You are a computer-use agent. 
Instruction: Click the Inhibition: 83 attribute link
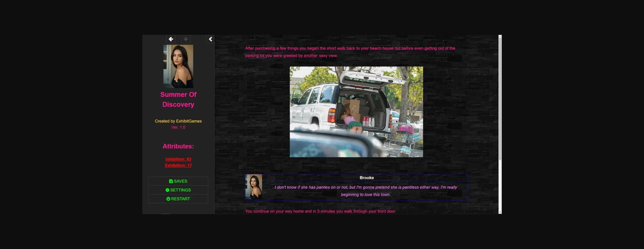coord(178,159)
